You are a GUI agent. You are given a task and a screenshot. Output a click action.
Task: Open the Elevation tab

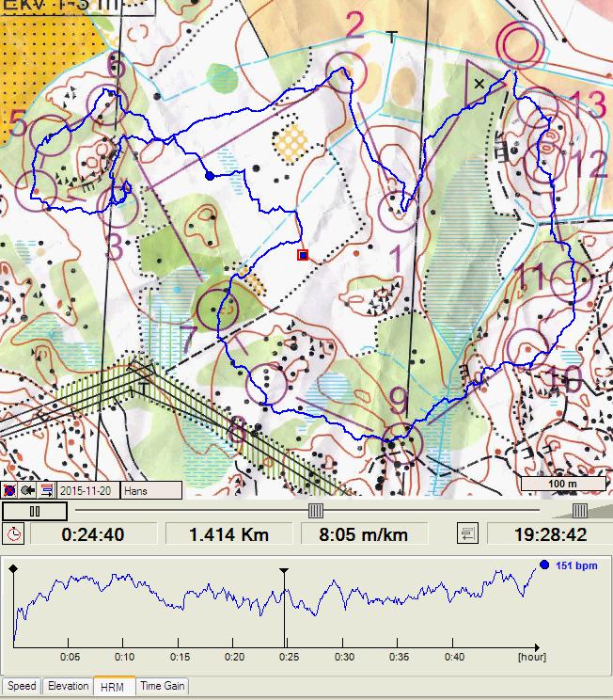(68, 686)
